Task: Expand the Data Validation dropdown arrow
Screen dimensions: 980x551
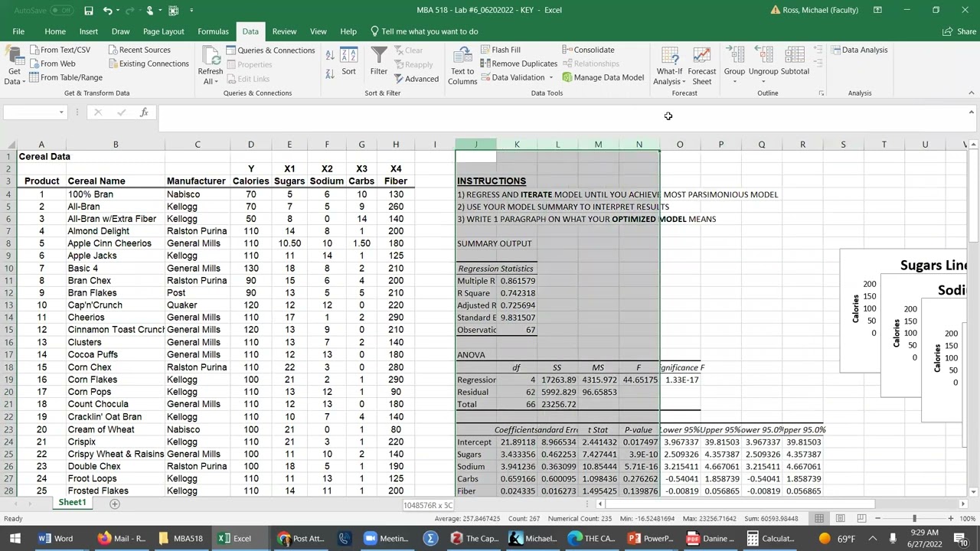Action: [x=550, y=77]
